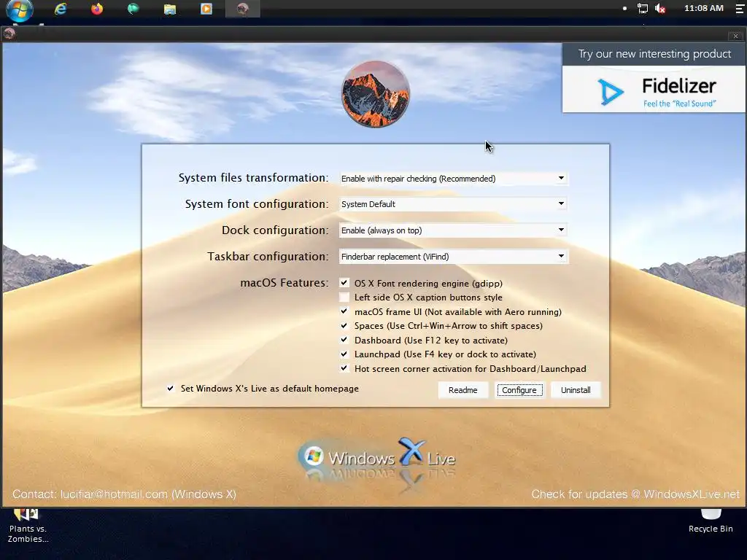Image resolution: width=747 pixels, height=560 pixels.
Task: Toggle the Launchpad F4 checkbox
Action: click(344, 354)
